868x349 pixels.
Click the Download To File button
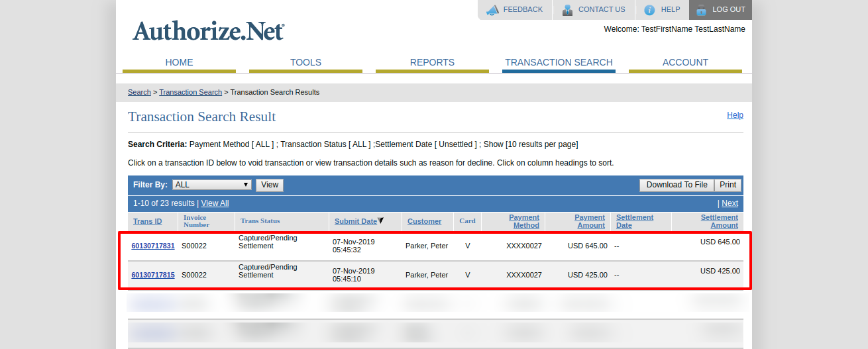(x=677, y=185)
